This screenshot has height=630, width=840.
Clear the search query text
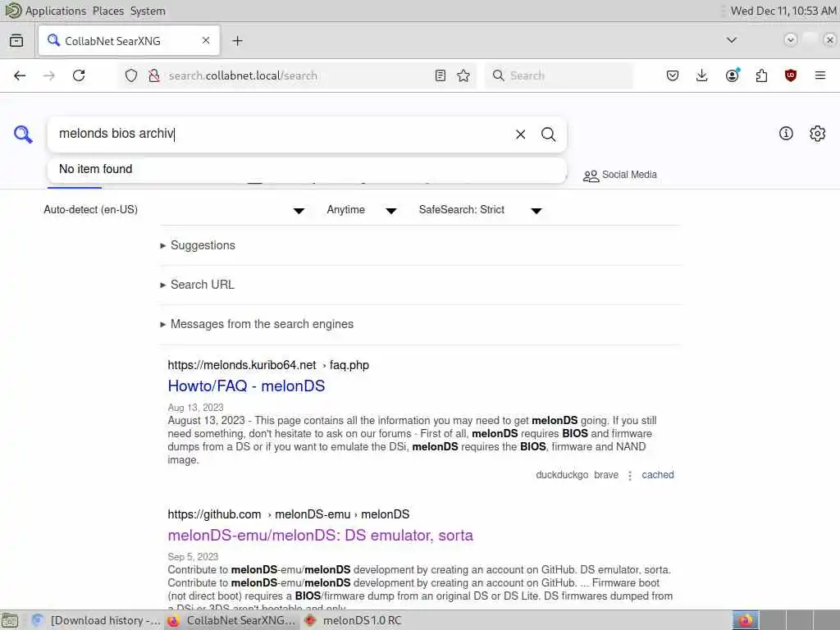click(x=520, y=135)
